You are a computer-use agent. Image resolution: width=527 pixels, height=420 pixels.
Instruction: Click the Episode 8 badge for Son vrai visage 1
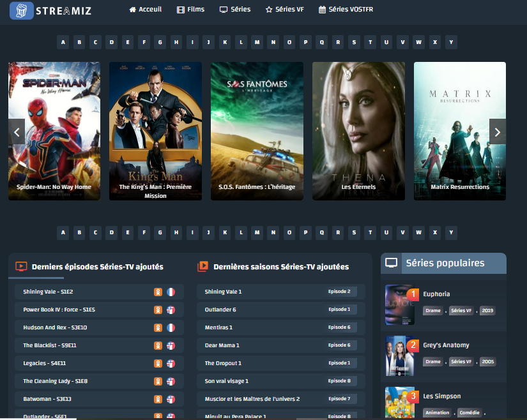tap(339, 380)
